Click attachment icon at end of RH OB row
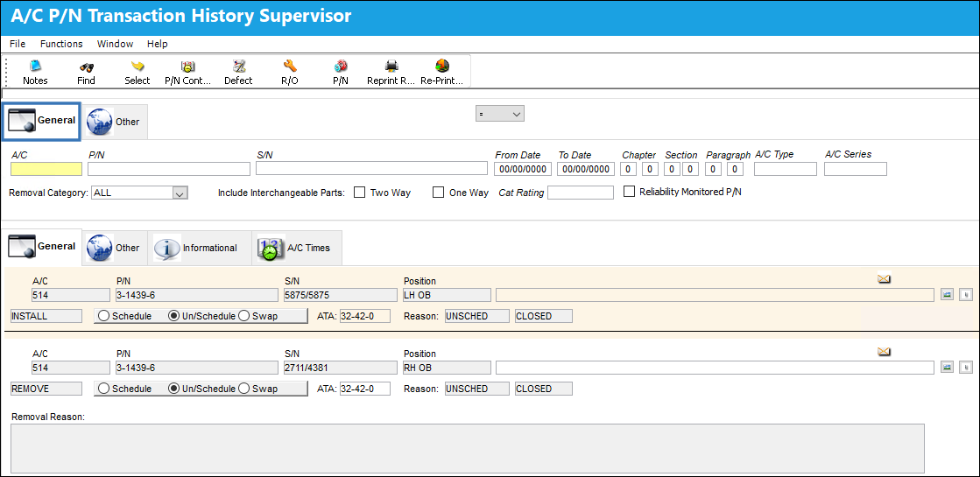980x477 pixels. [x=967, y=368]
